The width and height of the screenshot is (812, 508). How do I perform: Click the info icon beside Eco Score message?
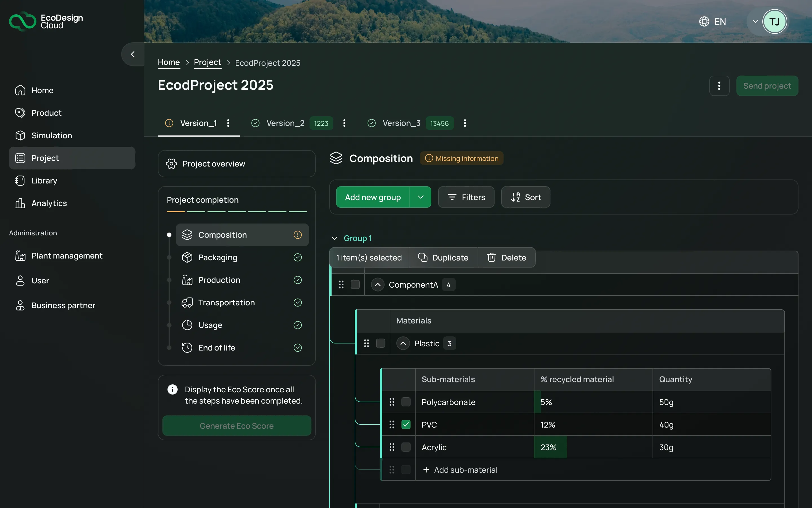pyautogui.click(x=173, y=389)
